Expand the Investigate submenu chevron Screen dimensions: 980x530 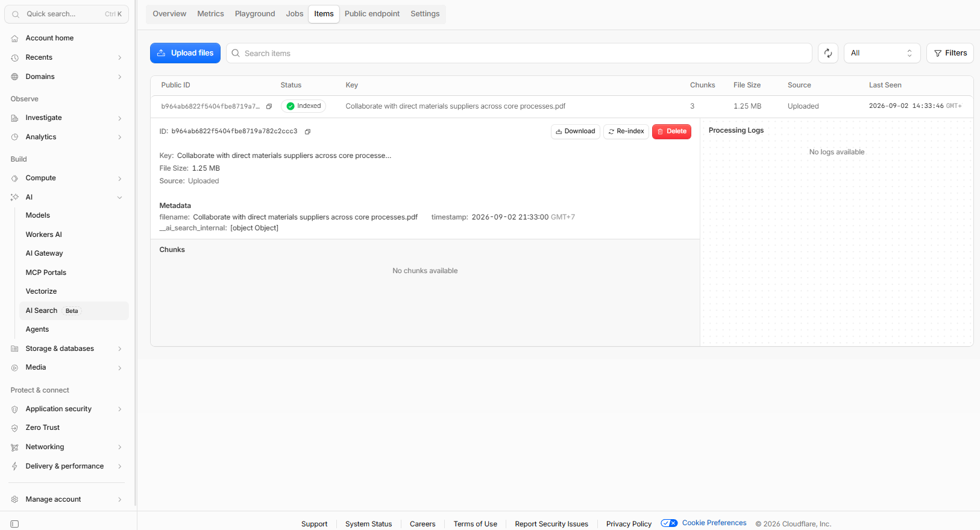pyautogui.click(x=120, y=118)
